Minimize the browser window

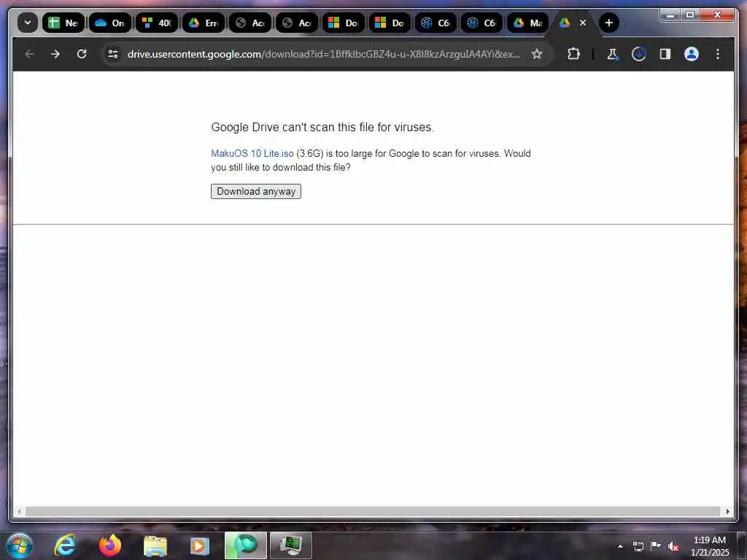click(670, 15)
